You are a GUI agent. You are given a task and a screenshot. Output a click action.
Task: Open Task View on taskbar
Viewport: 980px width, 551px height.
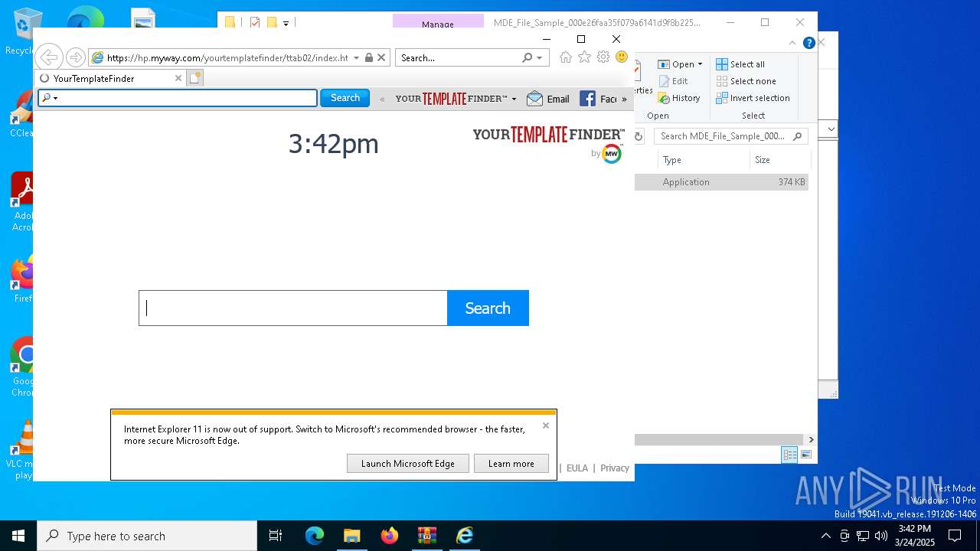point(276,536)
